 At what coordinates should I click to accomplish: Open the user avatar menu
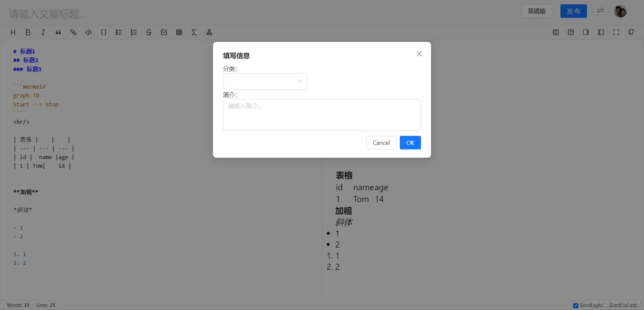pyautogui.click(x=620, y=11)
